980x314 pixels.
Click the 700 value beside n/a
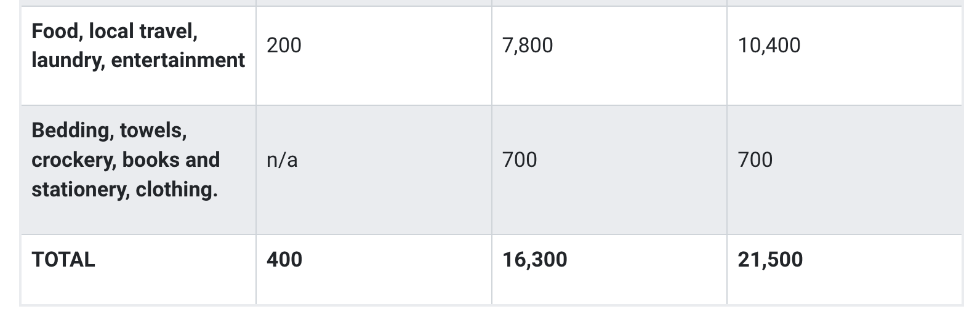[x=520, y=160]
